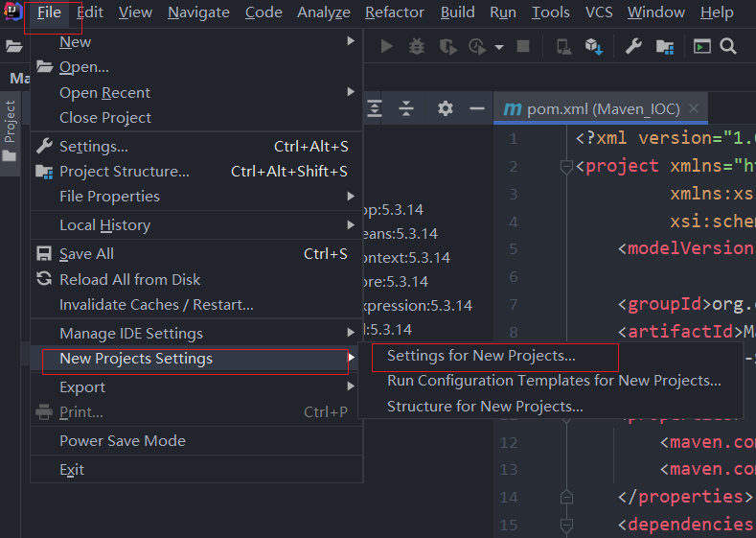756x538 pixels.
Task: Click the Run (play) toolbar icon
Action: 386,46
